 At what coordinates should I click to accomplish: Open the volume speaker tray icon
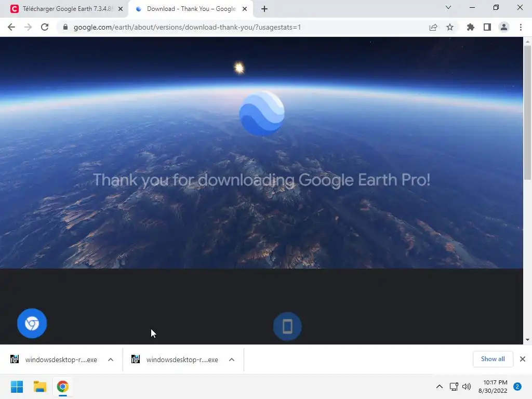(x=467, y=387)
